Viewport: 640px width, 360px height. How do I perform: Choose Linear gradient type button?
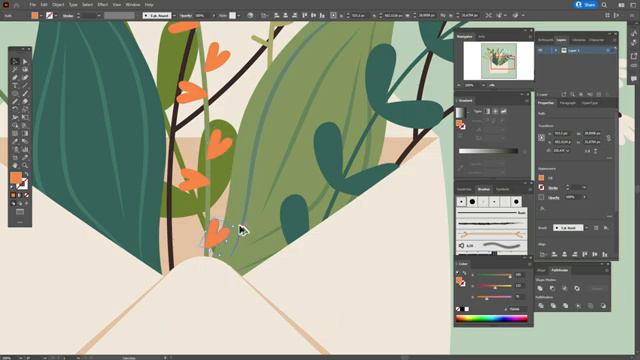[487, 111]
